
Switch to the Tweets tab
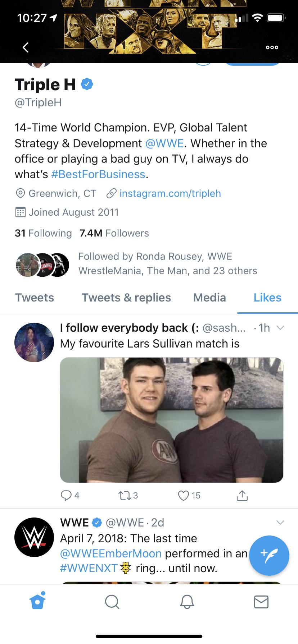[35, 298]
